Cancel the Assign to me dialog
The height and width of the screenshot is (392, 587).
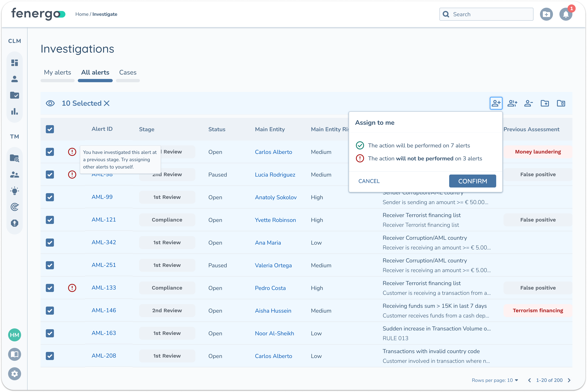(369, 181)
